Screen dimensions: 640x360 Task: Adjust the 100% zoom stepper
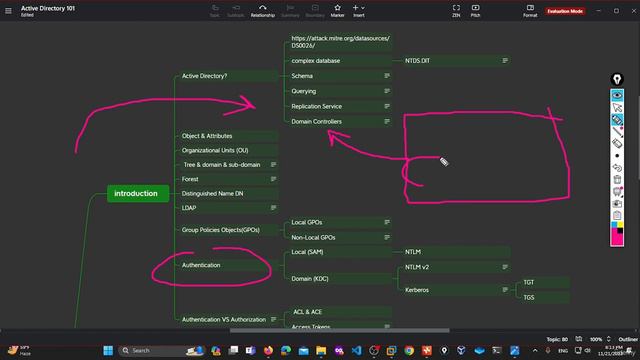609,339
